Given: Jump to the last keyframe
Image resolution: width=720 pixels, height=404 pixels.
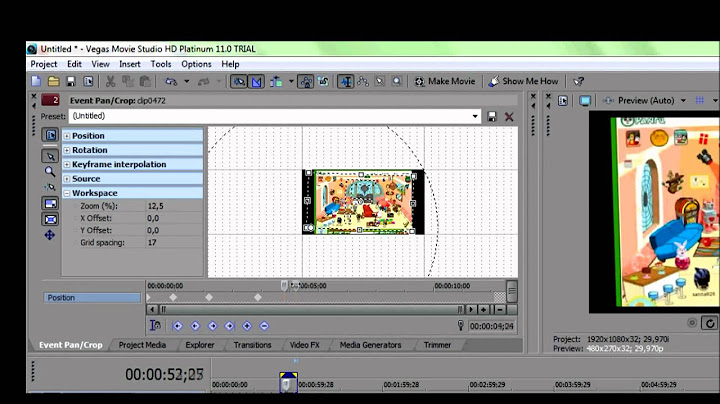Looking at the screenshot, I should 230,326.
